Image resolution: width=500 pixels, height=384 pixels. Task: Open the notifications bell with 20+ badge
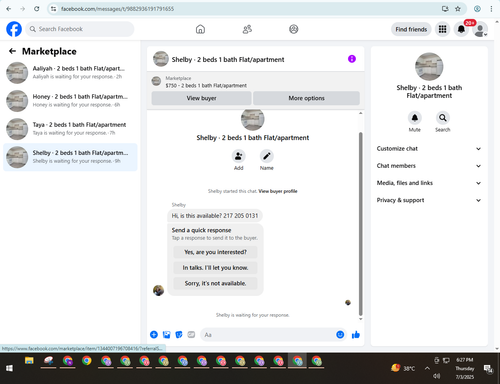461,29
